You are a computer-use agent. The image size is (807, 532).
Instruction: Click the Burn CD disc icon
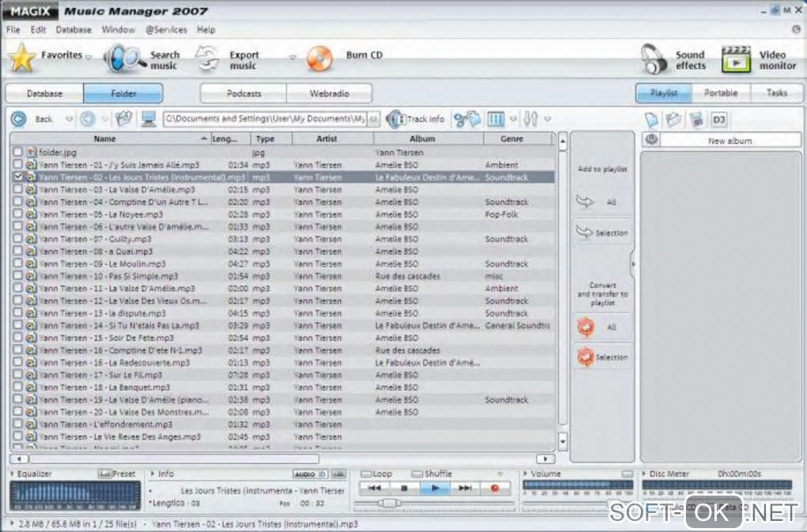coord(320,58)
